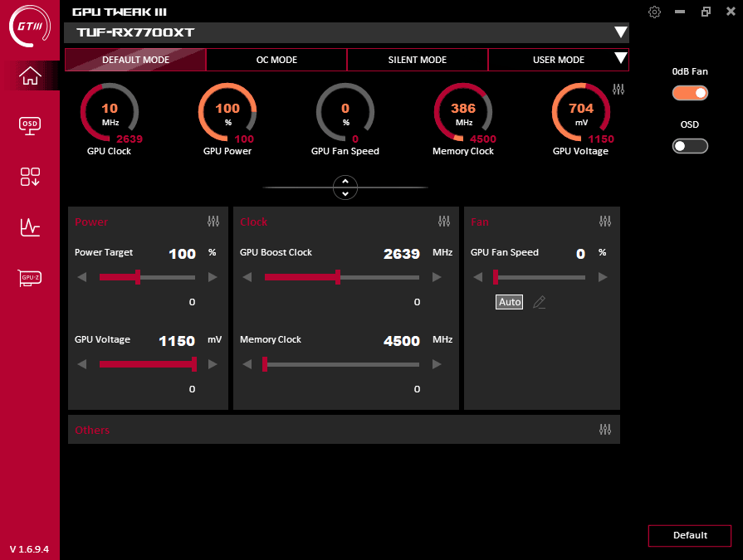Screen dimensions: 743x560
Task: Switch to Default Mode tab
Action: pyautogui.click(x=135, y=60)
